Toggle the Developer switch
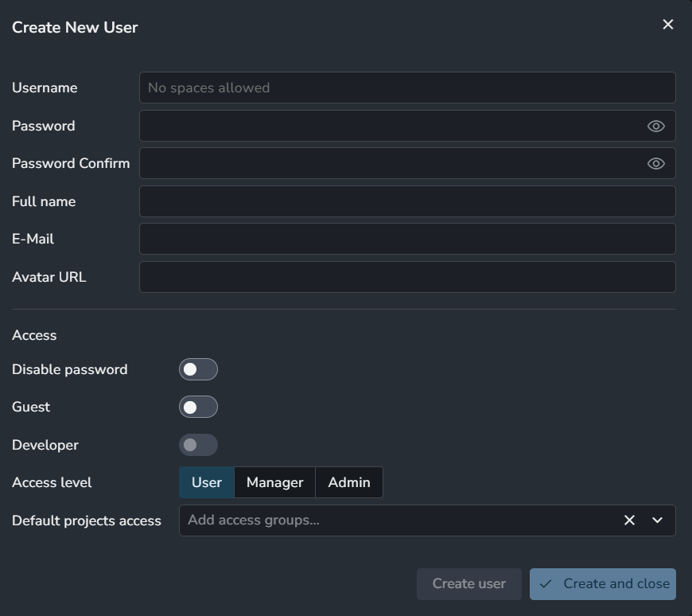 coord(198,445)
